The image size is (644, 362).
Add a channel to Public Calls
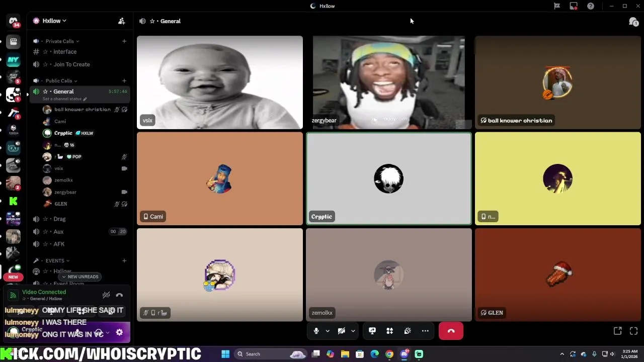pyautogui.click(x=124, y=80)
